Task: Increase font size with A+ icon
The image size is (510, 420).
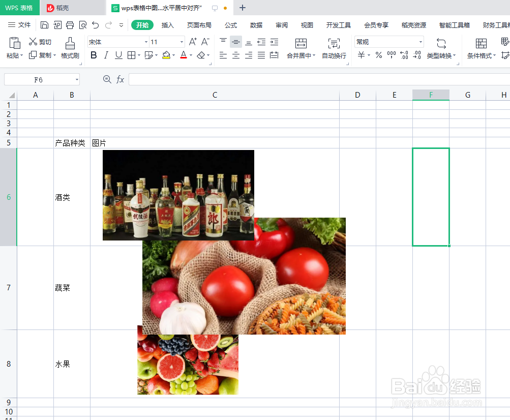Action: tap(193, 42)
